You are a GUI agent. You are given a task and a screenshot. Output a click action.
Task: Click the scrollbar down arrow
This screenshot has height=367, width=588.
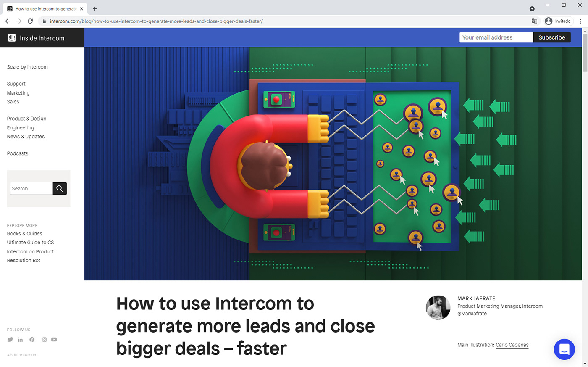click(x=585, y=364)
